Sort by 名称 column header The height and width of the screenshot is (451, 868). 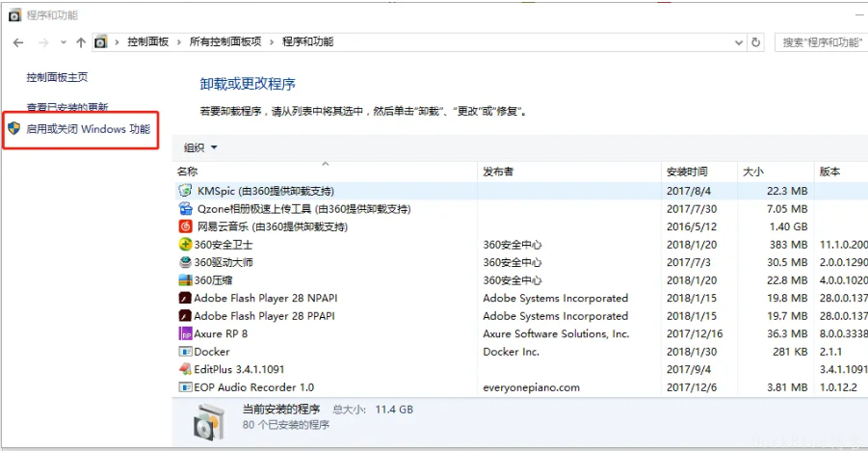click(325, 172)
